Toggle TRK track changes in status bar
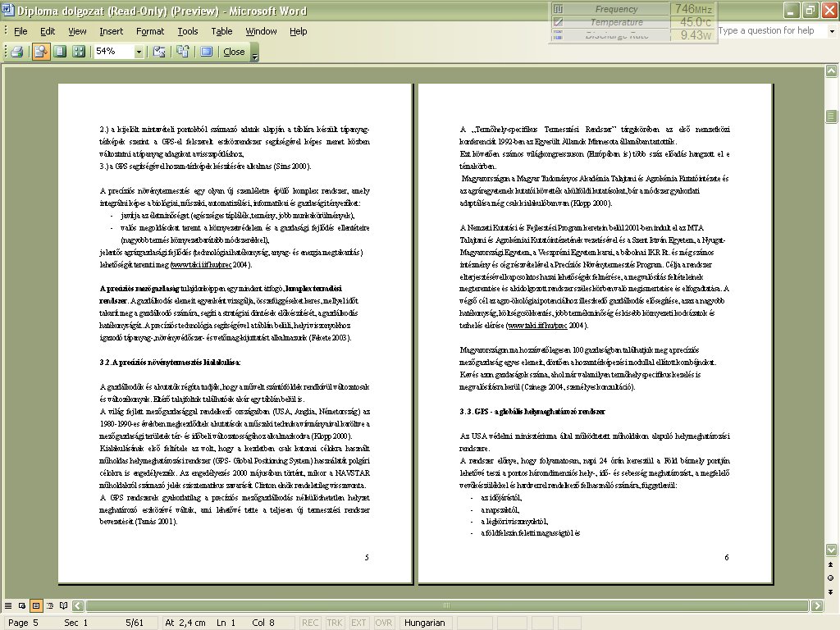 pos(335,623)
